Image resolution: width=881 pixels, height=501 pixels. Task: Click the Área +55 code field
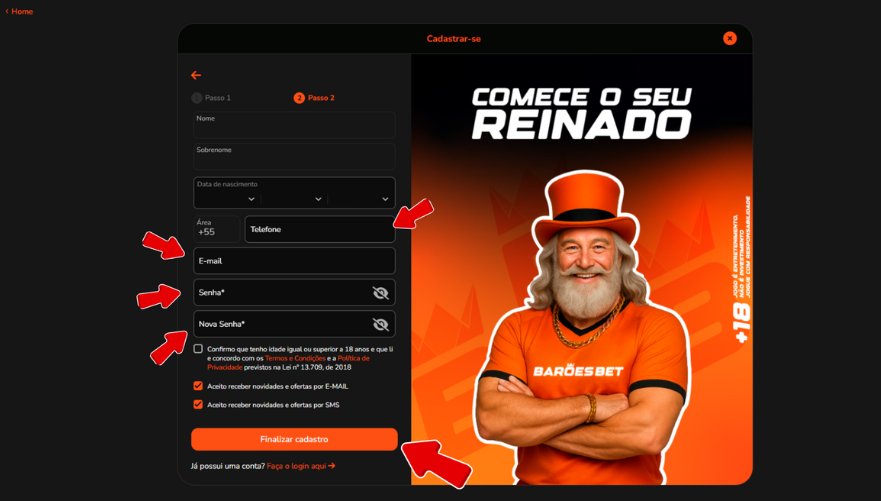point(216,229)
